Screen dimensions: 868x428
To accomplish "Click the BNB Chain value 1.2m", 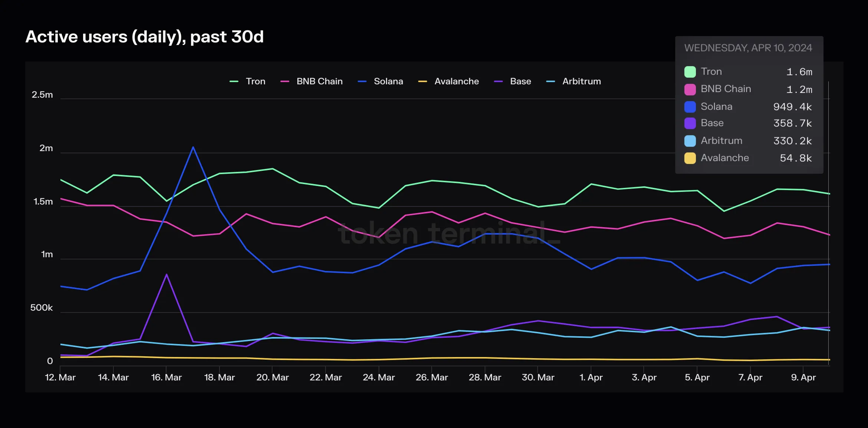I will pos(799,89).
